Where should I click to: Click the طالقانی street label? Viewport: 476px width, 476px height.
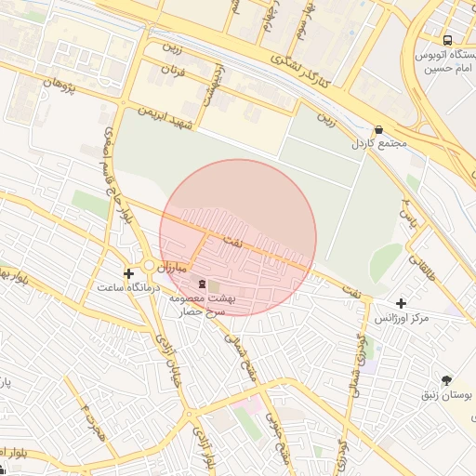pyautogui.click(x=422, y=268)
